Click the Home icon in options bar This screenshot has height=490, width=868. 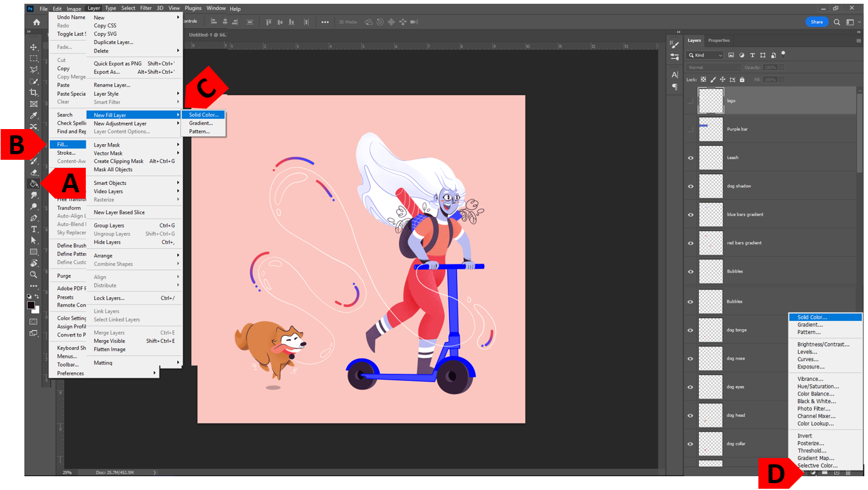[x=36, y=22]
